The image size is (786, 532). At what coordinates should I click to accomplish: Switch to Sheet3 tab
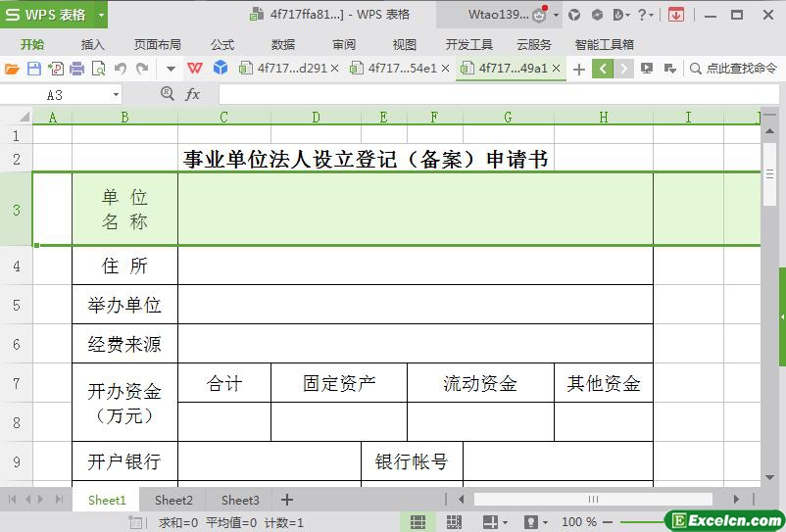pos(240,500)
